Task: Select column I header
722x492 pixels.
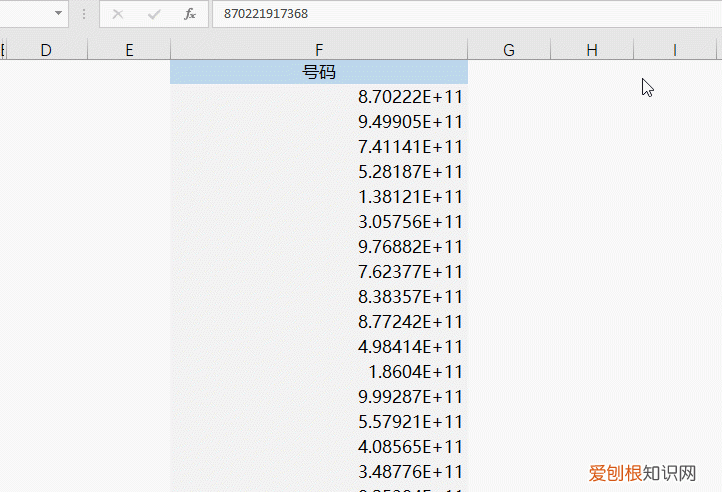Action: (x=674, y=49)
